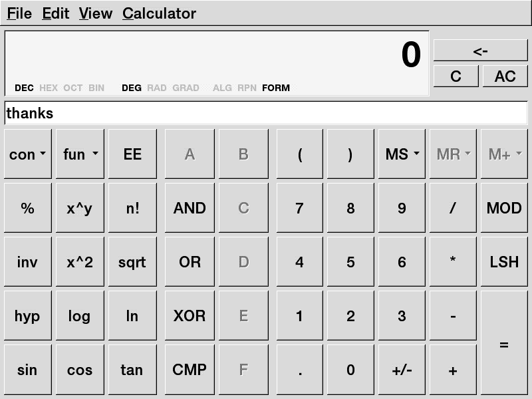Open the Edit menu
Viewport: 532px width, 399px height.
[55, 13]
